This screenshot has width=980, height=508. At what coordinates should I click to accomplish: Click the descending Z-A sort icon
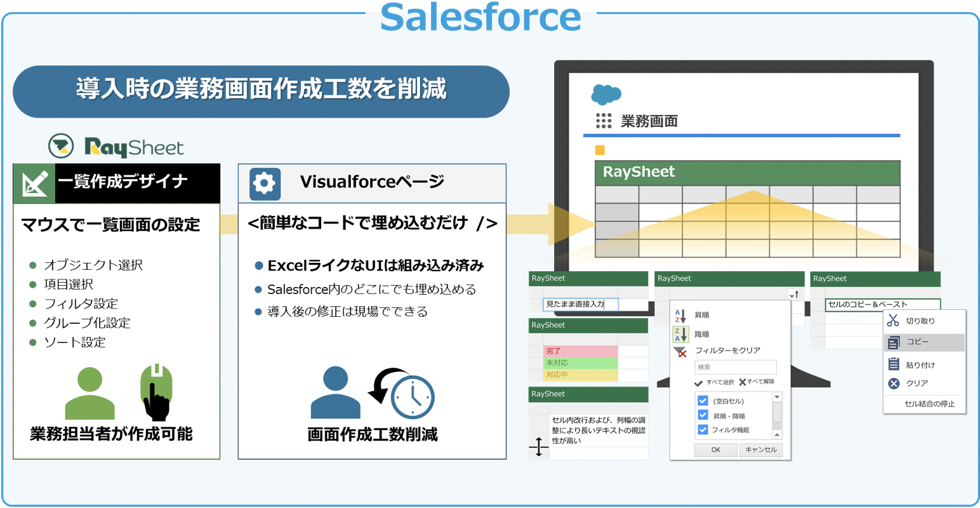tap(680, 334)
